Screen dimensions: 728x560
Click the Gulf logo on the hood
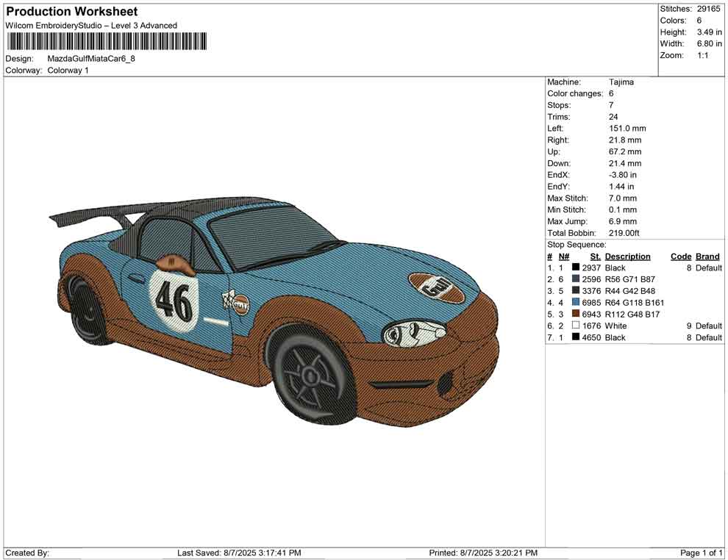[x=436, y=288]
